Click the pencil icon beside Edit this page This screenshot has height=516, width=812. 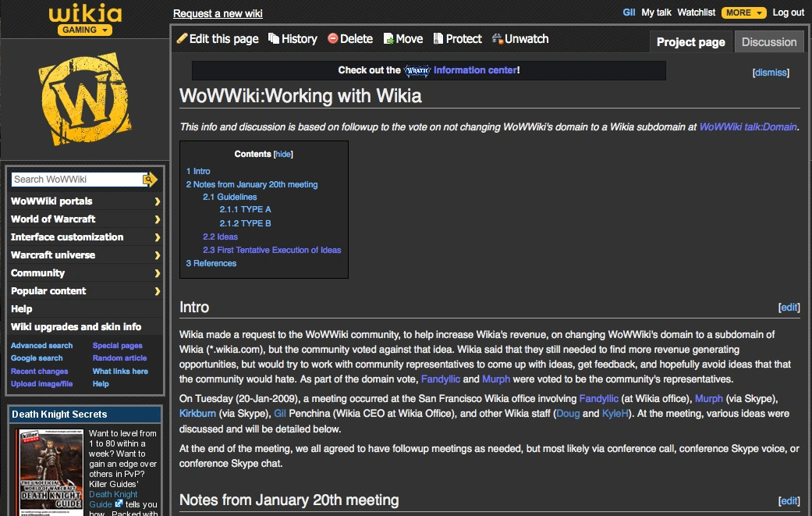[x=183, y=38]
